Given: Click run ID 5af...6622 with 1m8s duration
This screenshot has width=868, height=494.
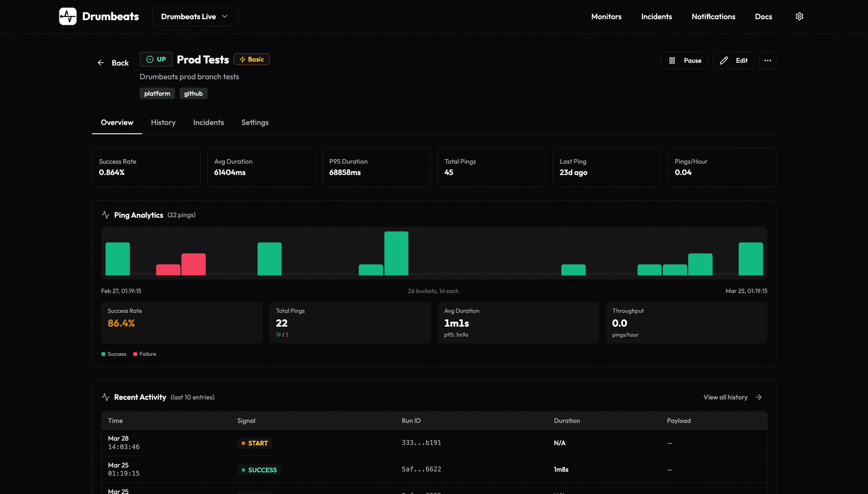Looking at the screenshot, I should coord(421,469).
